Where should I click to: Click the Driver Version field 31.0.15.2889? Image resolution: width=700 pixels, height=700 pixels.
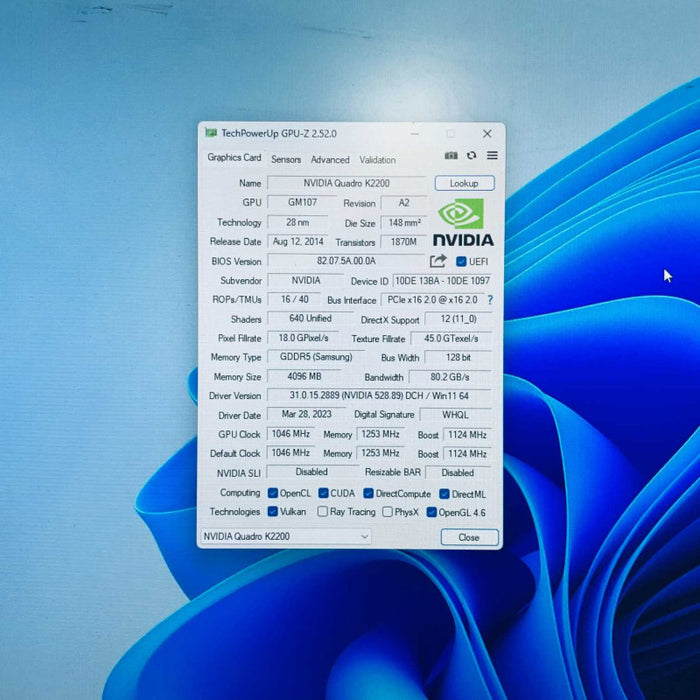(x=379, y=396)
